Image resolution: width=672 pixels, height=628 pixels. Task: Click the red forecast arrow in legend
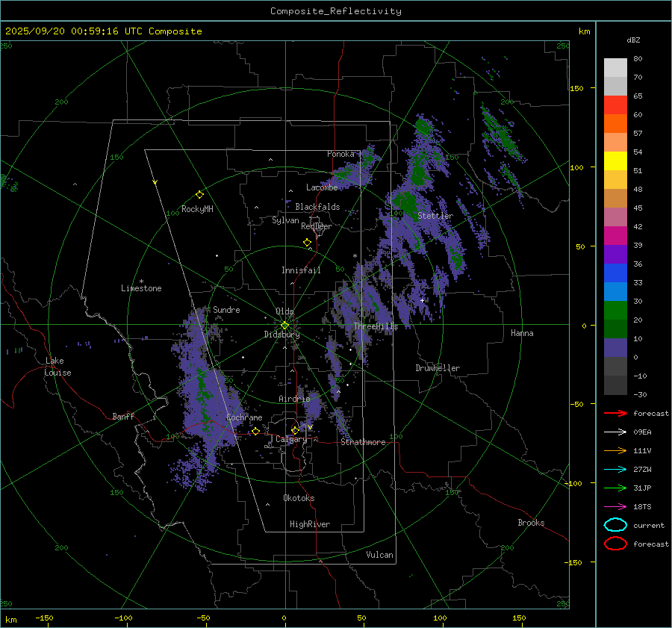pyautogui.click(x=615, y=413)
